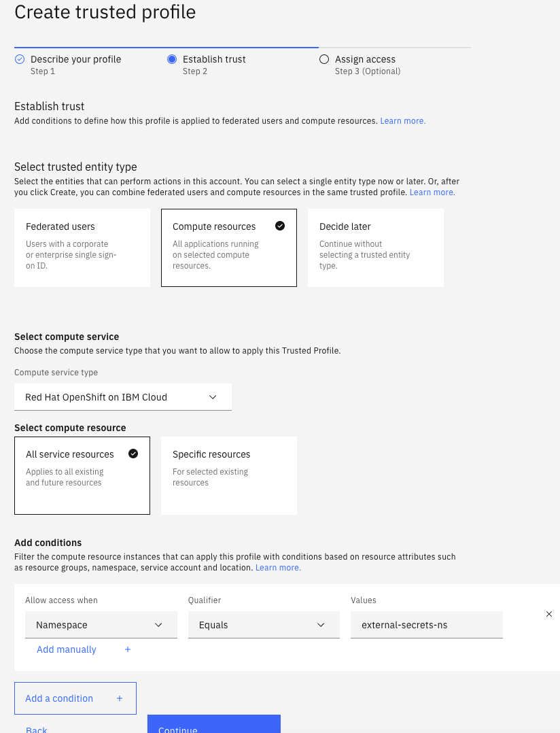Click the Assign access step circle icon
Screen dimensions: 560x733
tap(324, 59)
